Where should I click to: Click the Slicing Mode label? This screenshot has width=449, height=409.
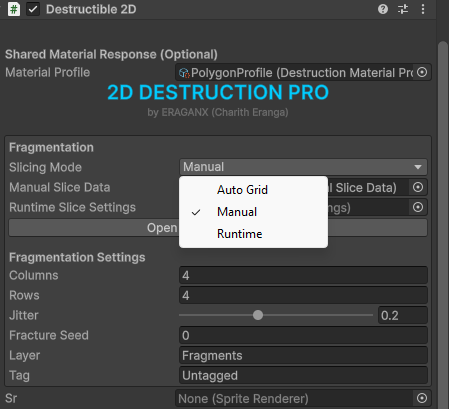[45, 167]
